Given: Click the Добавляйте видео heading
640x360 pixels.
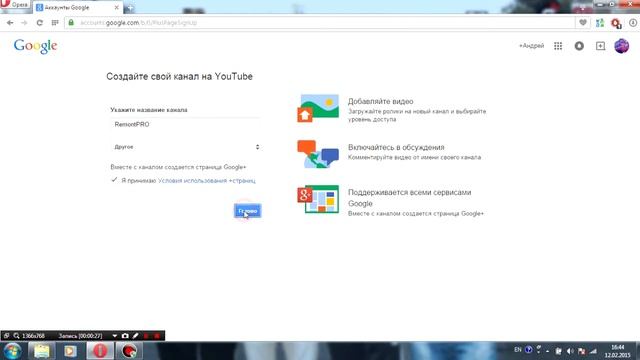Looking at the screenshot, I should pyautogui.click(x=380, y=101).
